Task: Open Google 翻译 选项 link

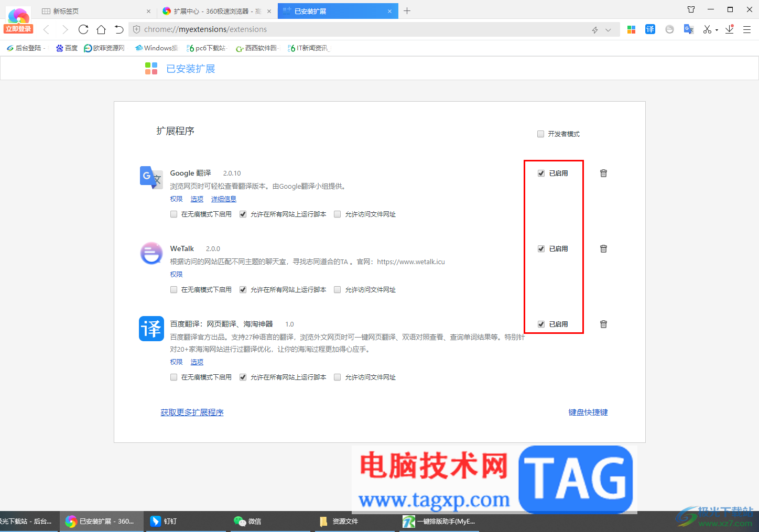Action: coord(197,199)
